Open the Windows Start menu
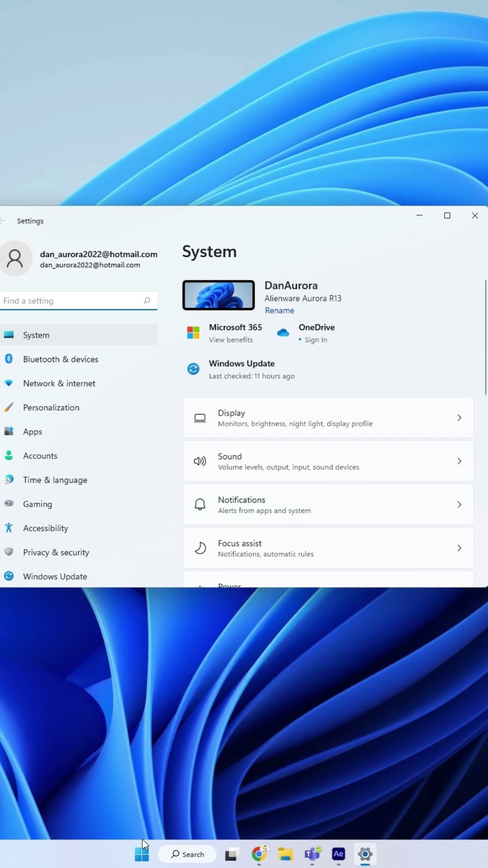The height and width of the screenshot is (868, 488). [x=142, y=854]
